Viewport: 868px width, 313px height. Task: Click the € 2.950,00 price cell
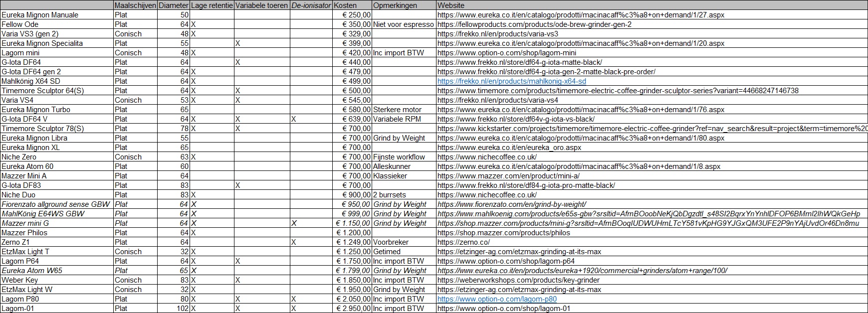pyautogui.click(x=352, y=309)
